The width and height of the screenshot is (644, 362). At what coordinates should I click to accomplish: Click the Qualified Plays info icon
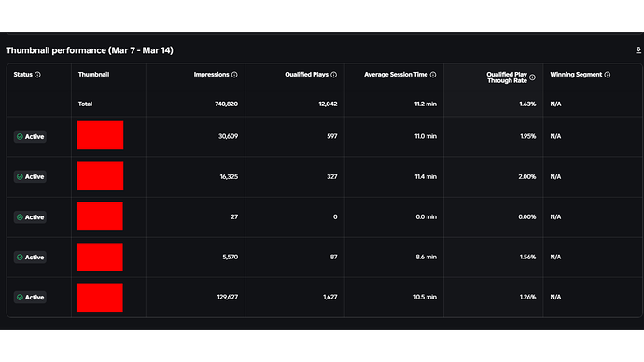(333, 75)
